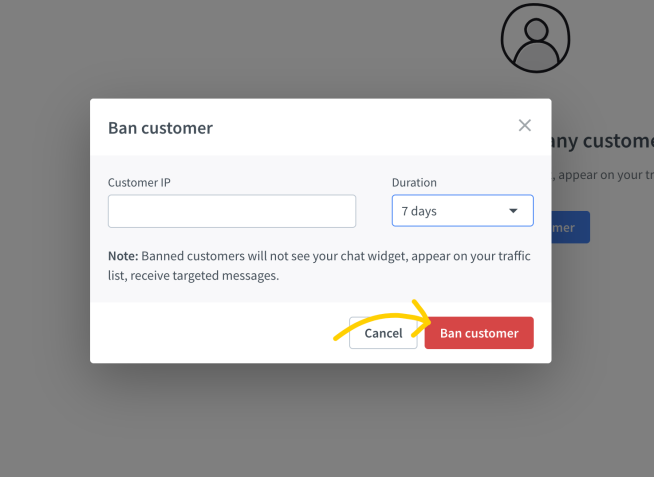The height and width of the screenshot is (477, 654).
Task: Select the '7 days' value text
Action: 419,211
